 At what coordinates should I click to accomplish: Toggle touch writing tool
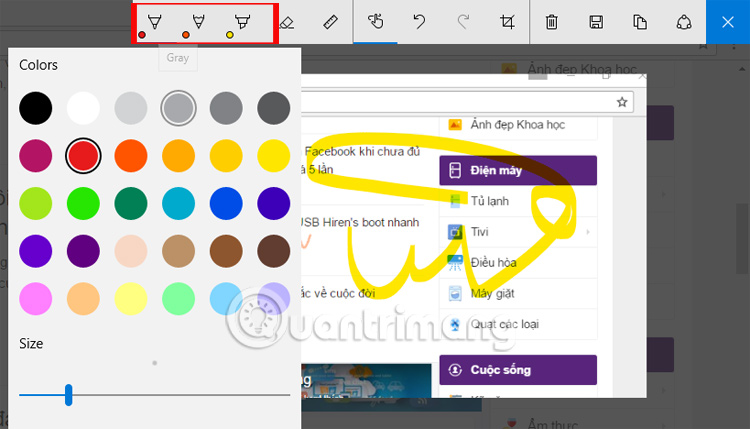coord(375,22)
